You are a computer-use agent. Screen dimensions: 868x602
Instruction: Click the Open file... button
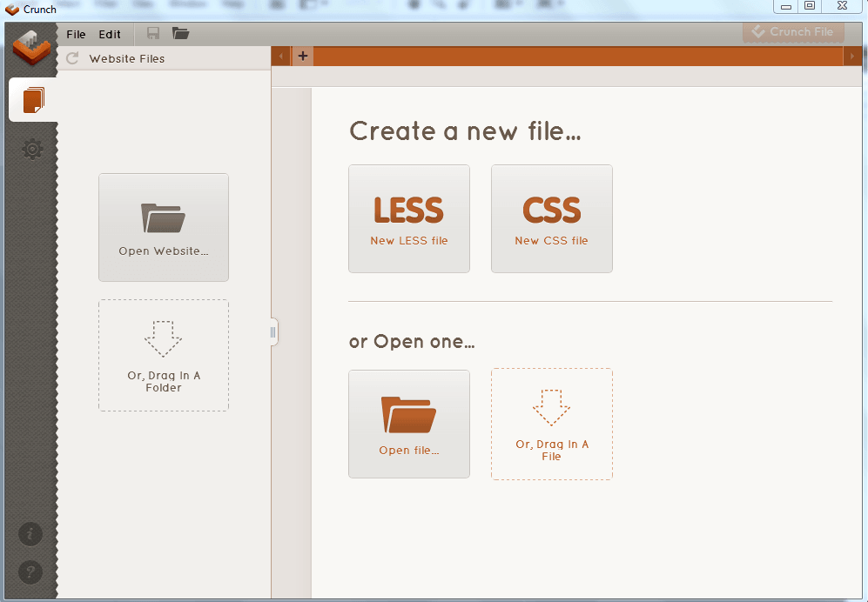click(408, 424)
